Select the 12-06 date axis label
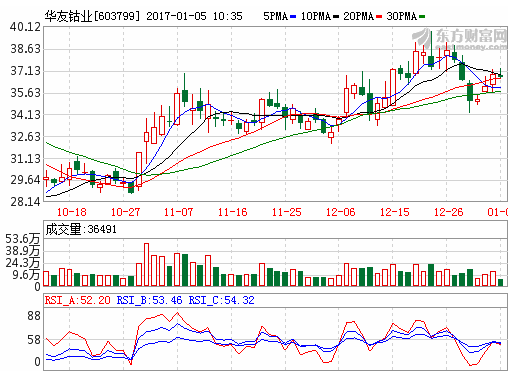 click(341, 212)
